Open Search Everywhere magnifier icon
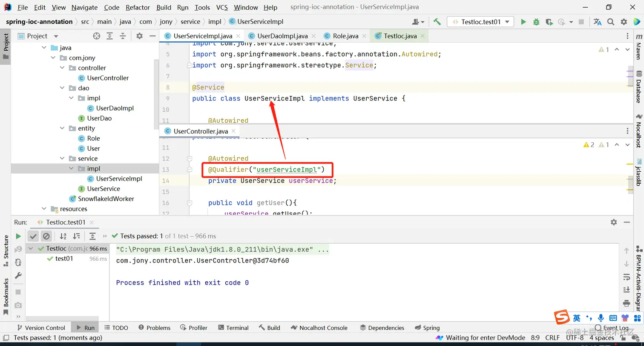The width and height of the screenshot is (644, 346). (611, 22)
